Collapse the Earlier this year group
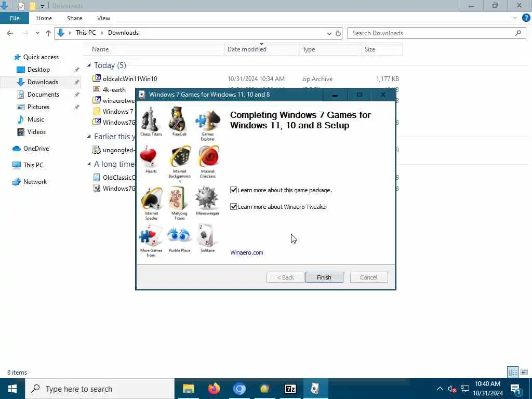The image size is (532, 399). (89, 137)
